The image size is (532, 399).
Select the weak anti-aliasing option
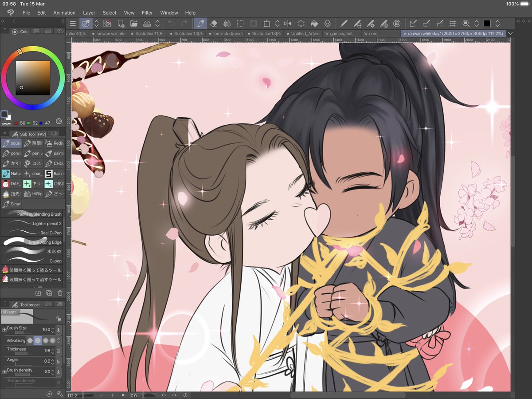click(38, 340)
